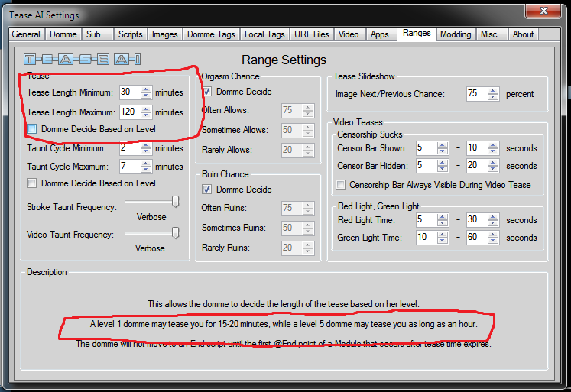Open the About tab
This screenshot has width=571, height=392.
(x=523, y=34)
